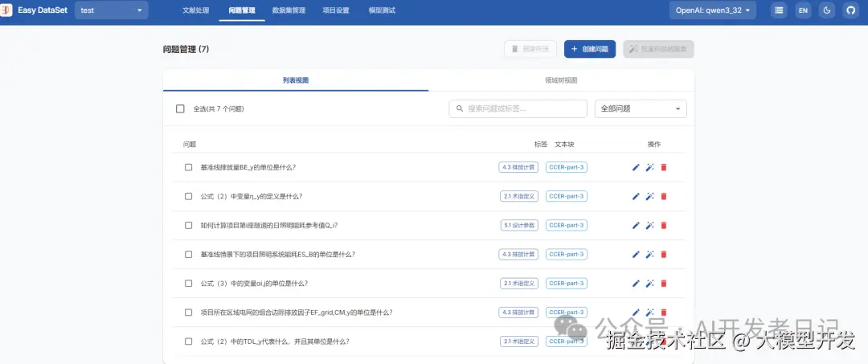868x364 pixels.
Task: Delete the ES_B unit question
Action: (x=664, y=254)
